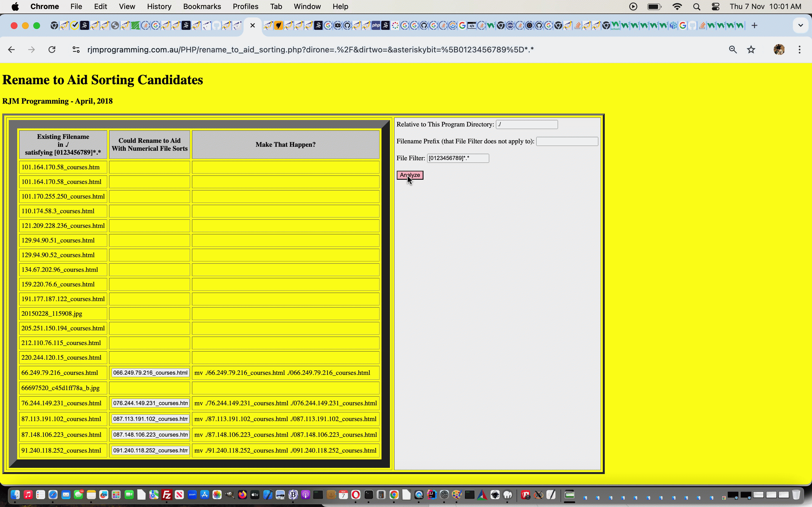Go back to previous page
The image size is (812, 507).
coord(11,50)
